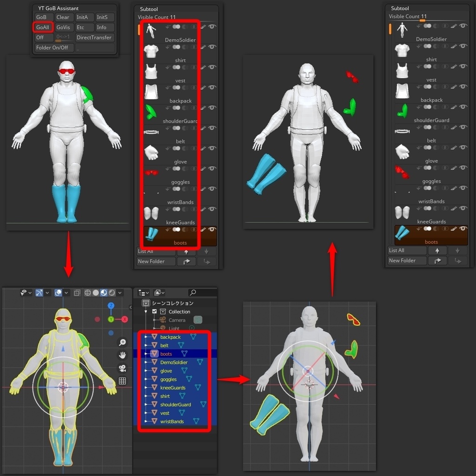
Task: Click the zoom magnifier icon in the viewport sidebar
Action: click(123, 343)
